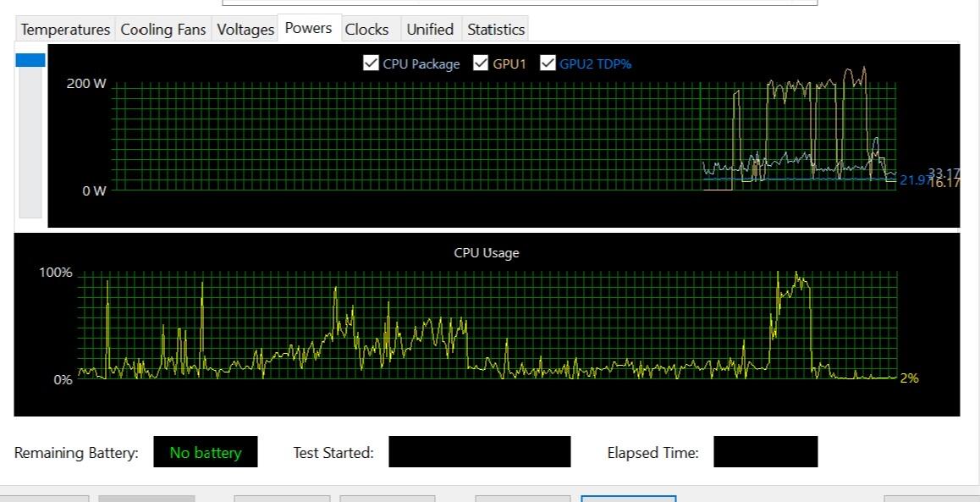Click the blue graph scale slider handle

[x=30, y=60]
